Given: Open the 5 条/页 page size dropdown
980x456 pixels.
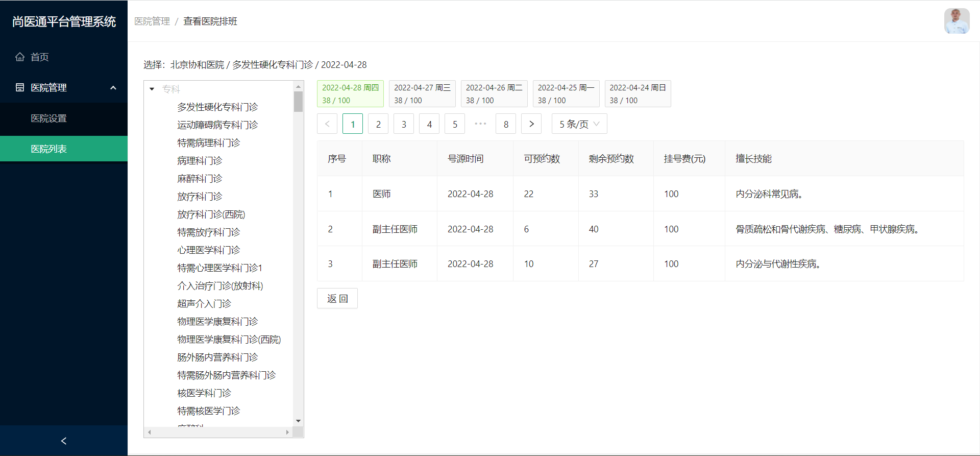Looking at the screenshot, I should (x=579, y=124).
